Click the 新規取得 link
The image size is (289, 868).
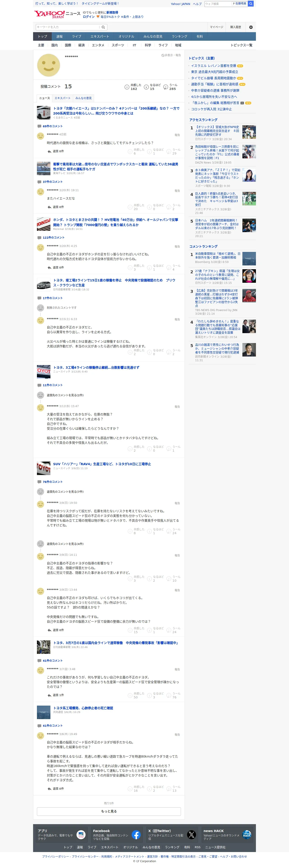point(112,12)
